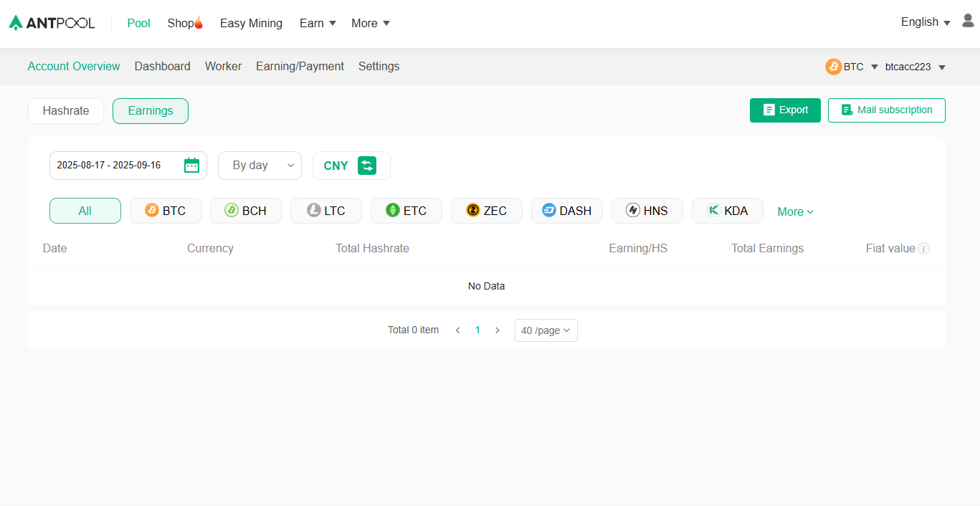Expand the More currencies dropdown

pyautogui.click(x=794, y=211)
